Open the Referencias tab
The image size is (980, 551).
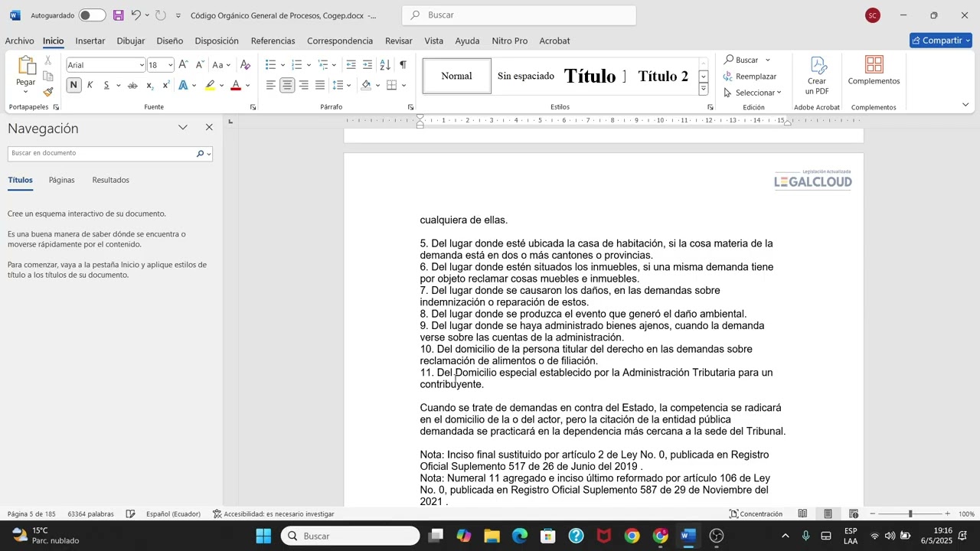273,41
